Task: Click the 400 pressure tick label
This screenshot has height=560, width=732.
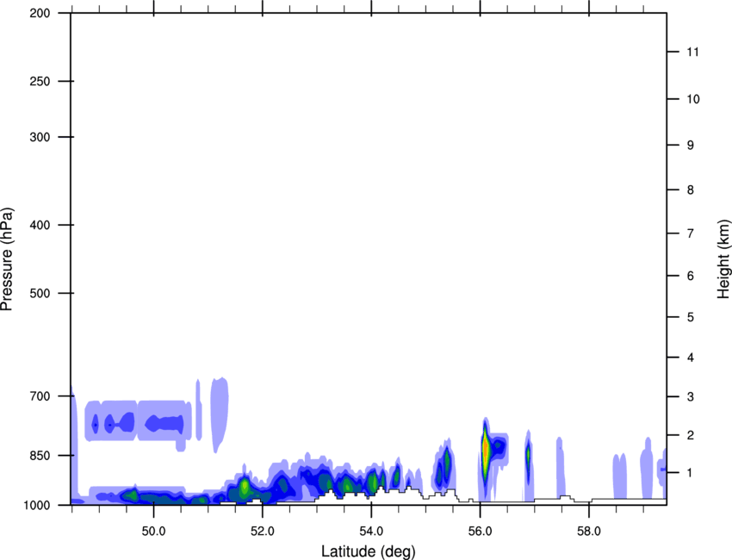Action: point(40,225)
